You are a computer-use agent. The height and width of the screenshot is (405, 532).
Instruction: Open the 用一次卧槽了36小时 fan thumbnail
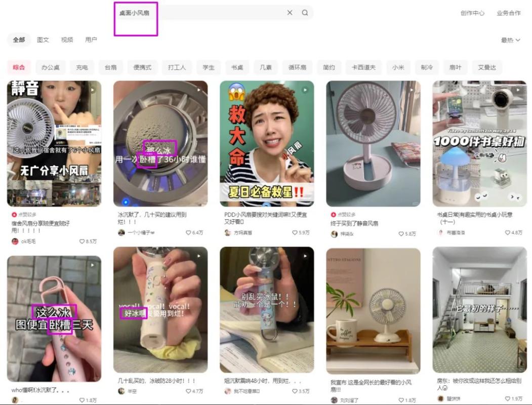click(160, 143)
